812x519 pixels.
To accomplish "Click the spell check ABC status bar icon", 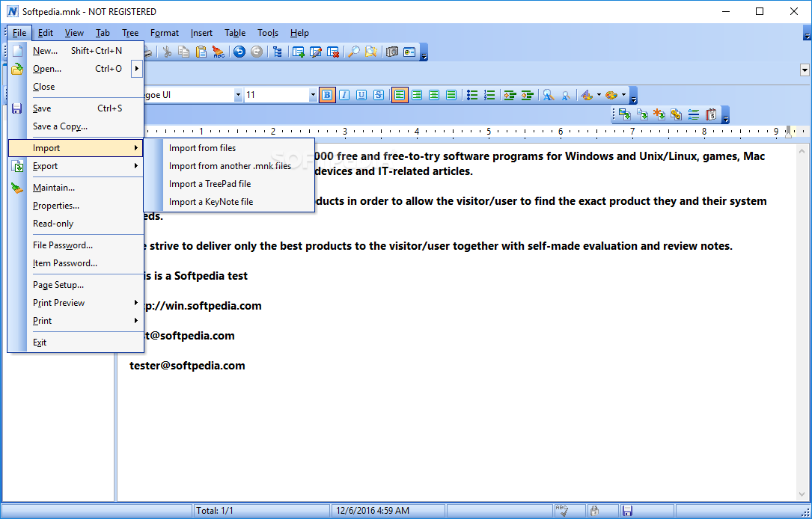I will pos(562,511).
